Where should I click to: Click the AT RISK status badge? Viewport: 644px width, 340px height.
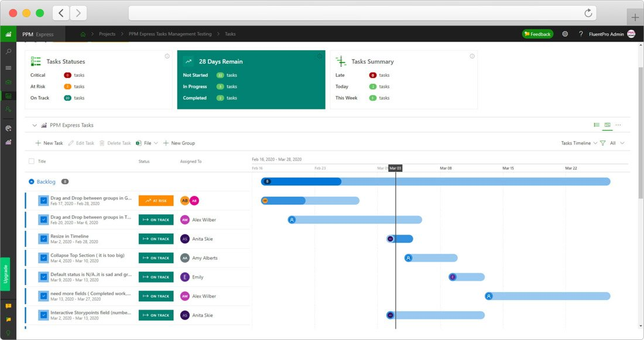coord(156,201)
